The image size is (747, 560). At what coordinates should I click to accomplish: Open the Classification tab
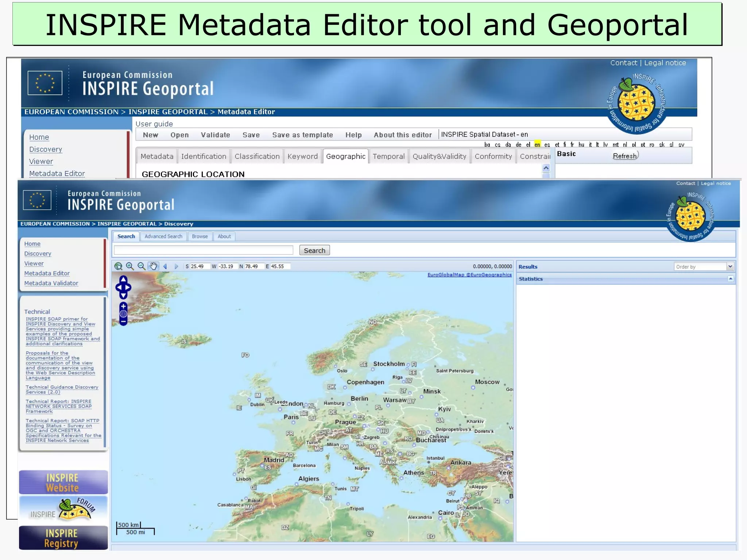257,156
